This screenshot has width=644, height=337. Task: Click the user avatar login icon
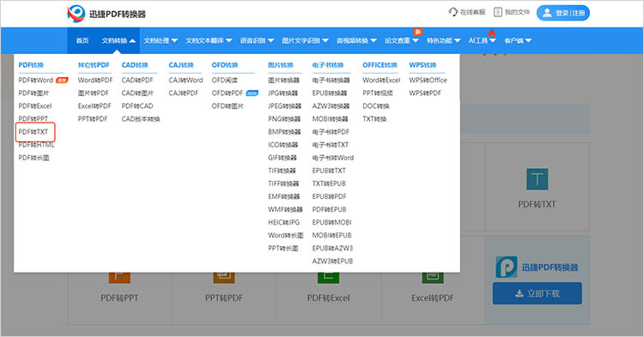click(x=547, y=13)
